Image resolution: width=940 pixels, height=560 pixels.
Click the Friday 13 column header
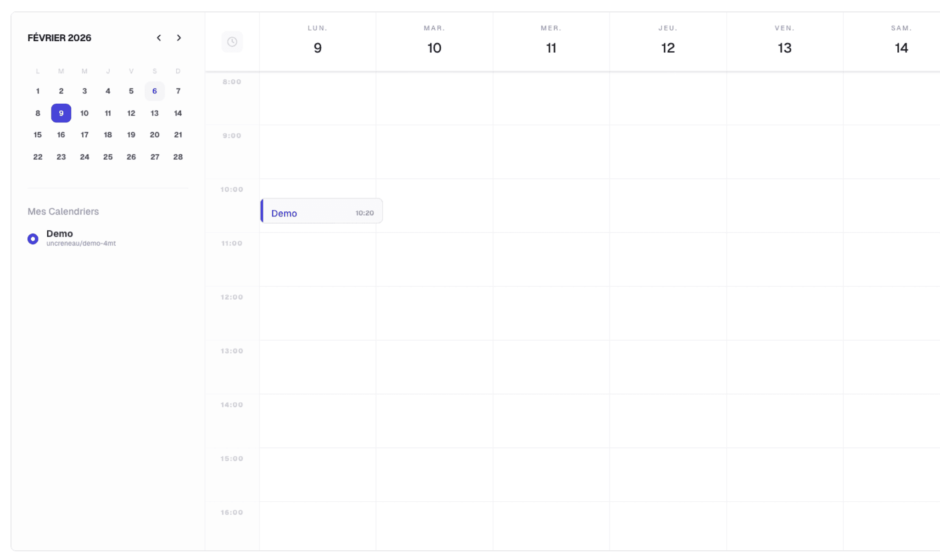(x=784, y=42)
